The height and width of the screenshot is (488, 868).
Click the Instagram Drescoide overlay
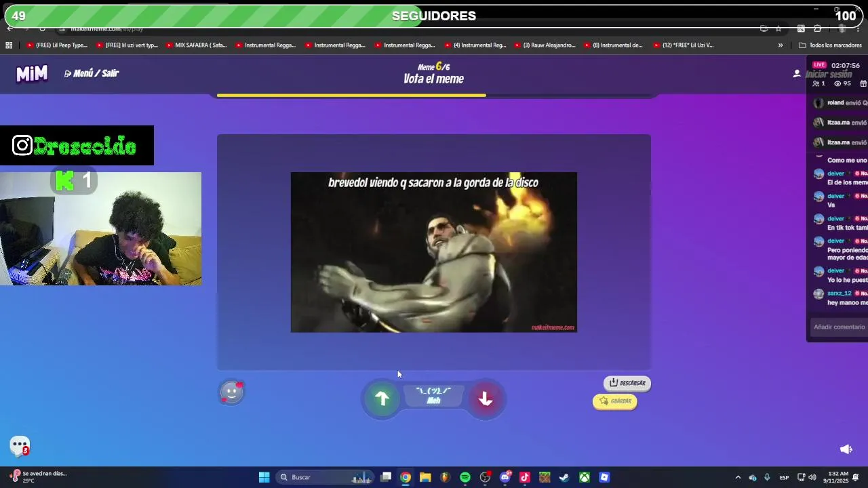coord(77,146)
